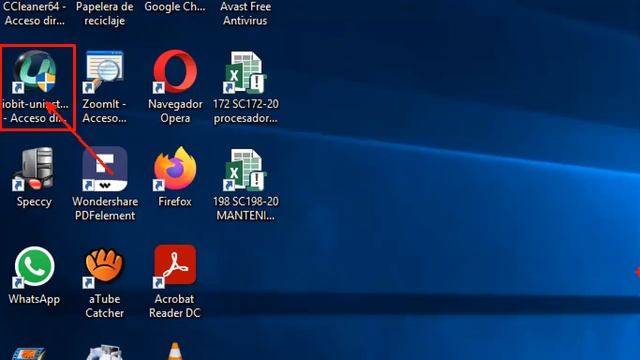
Task: Select the Avast Free Antivirus label
Action: (245, 13)
